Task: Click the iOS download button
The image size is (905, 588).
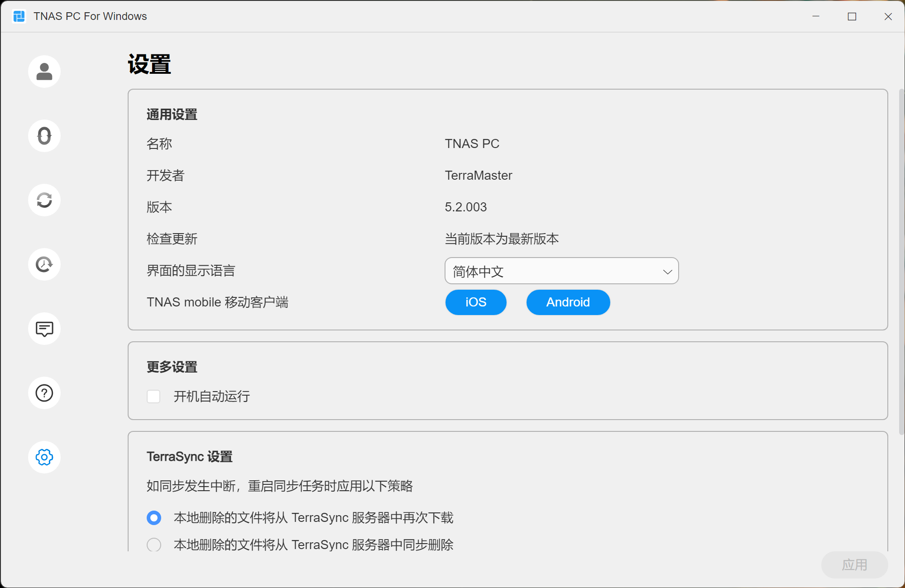Action: coord(476,302)
